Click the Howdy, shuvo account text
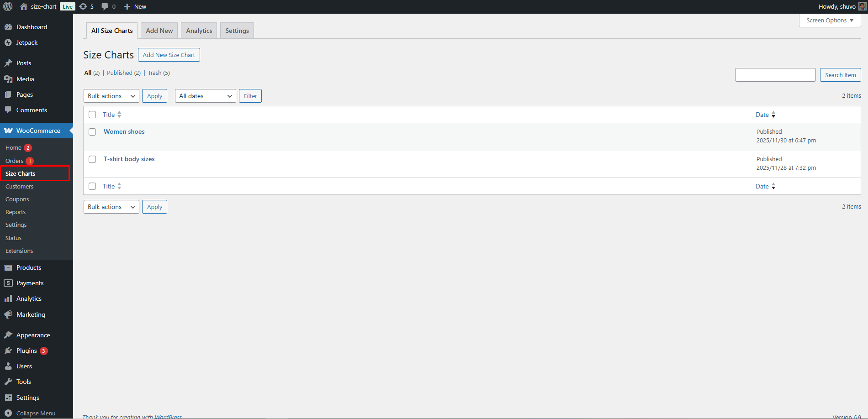Screen dimensions: 868x419 click(x=837, y=6)
